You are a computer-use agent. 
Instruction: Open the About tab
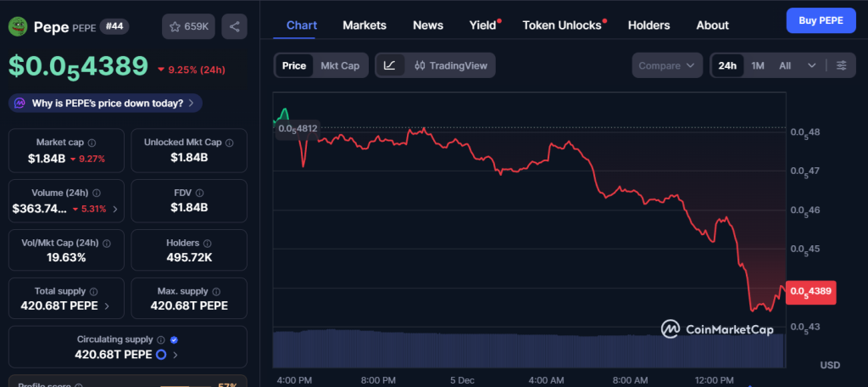(x=712, y=25)
